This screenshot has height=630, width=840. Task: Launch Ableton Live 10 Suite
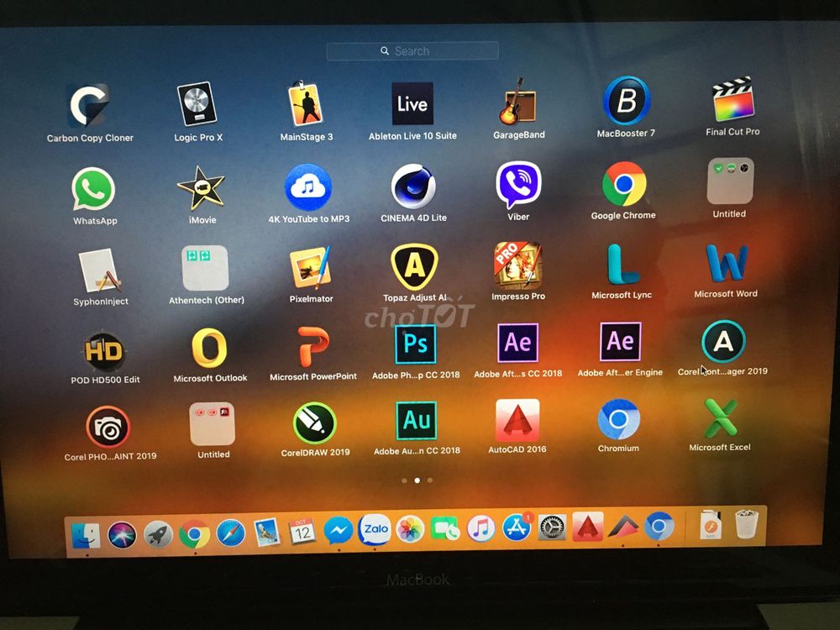(x=412, y=103)
